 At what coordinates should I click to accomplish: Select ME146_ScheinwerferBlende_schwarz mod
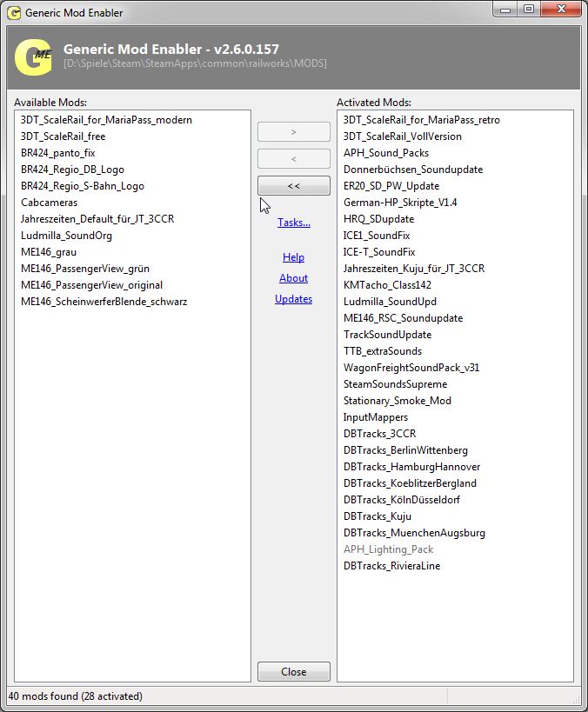(x=104, y=302)
